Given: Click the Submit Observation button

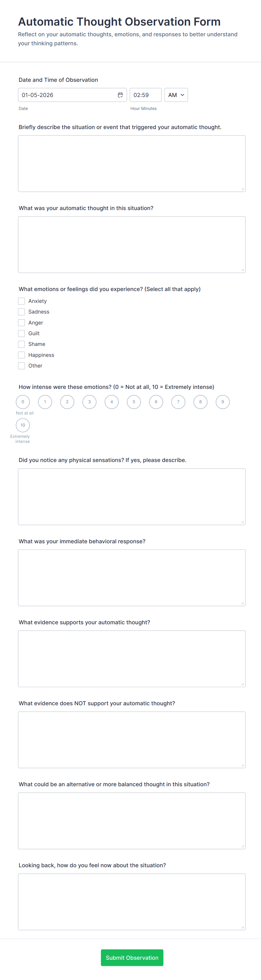Looking at the screenshot, I should coord(132,958).
